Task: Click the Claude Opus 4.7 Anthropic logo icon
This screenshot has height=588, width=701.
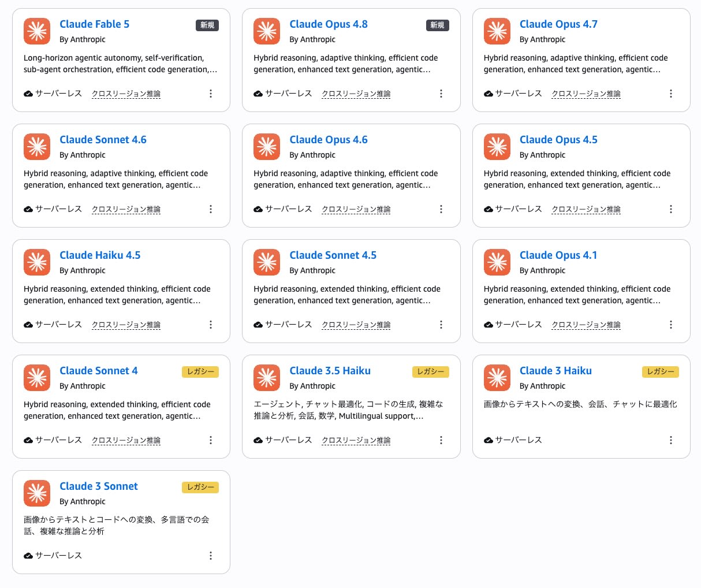Action: click(x=497, y=31)
